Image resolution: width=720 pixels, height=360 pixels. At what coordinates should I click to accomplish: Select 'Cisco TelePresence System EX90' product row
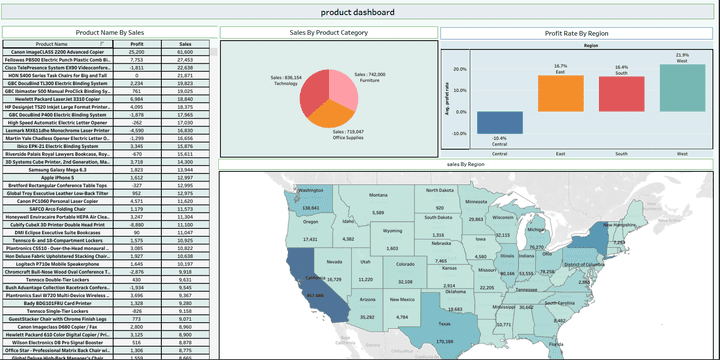click(106, 68)
